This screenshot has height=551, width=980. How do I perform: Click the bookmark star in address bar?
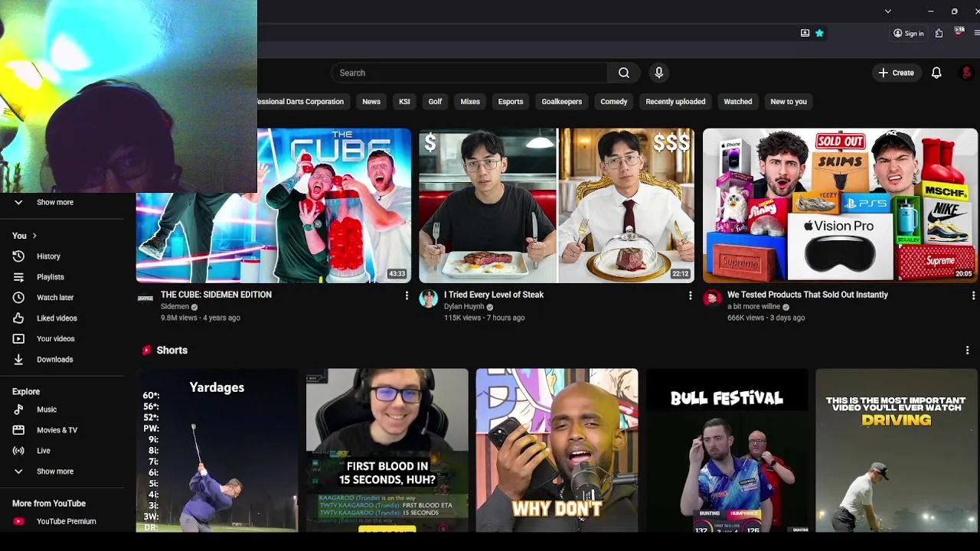click(819, 33)
